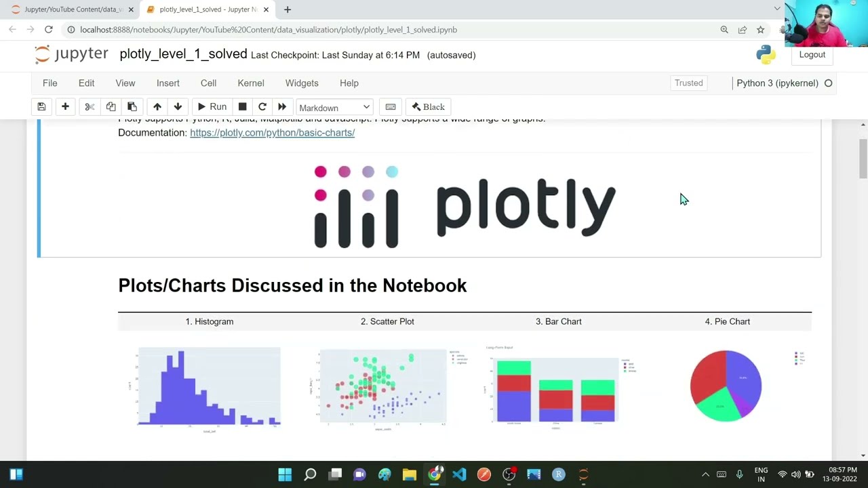
Task: Open File Explorer from the taskbar
Action: coord(409,474)
